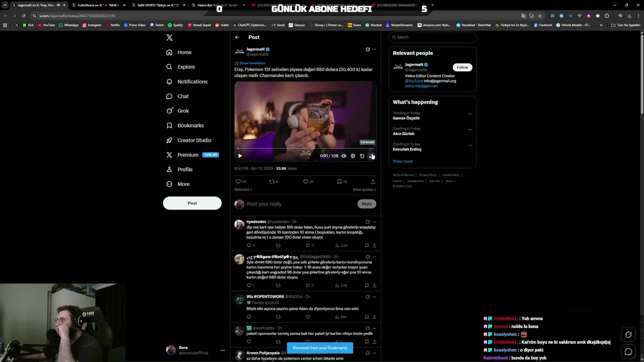
Task: Click Show more under What's happening
Action: tap(403, 161)
